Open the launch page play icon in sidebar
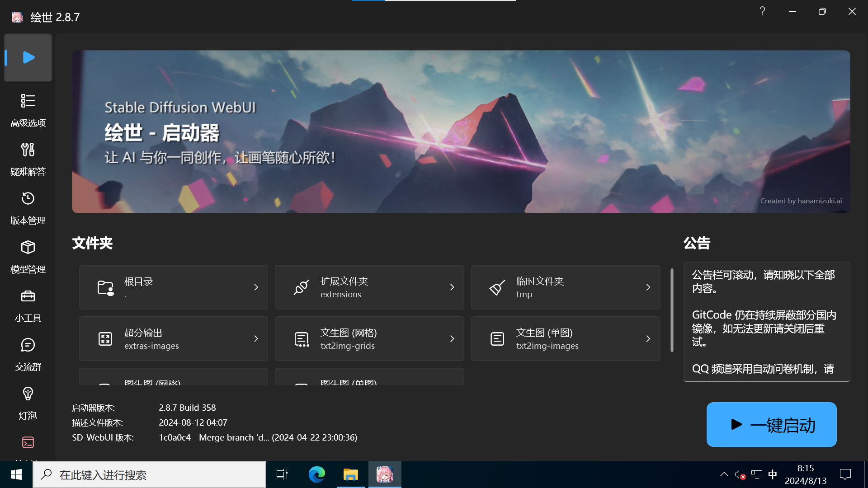This screenshot has width=868, height=488. 28,58
